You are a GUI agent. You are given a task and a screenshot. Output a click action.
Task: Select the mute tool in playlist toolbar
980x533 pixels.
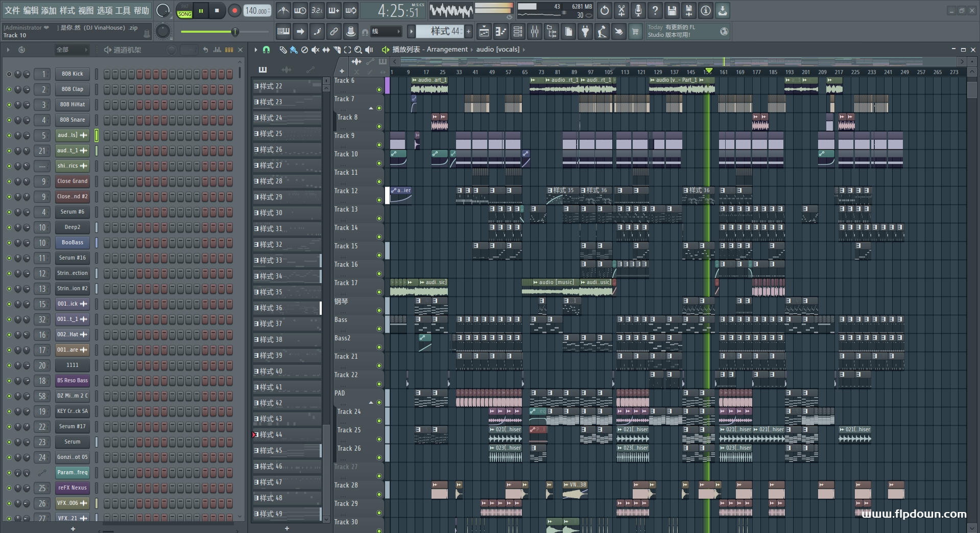coord(315,50)
